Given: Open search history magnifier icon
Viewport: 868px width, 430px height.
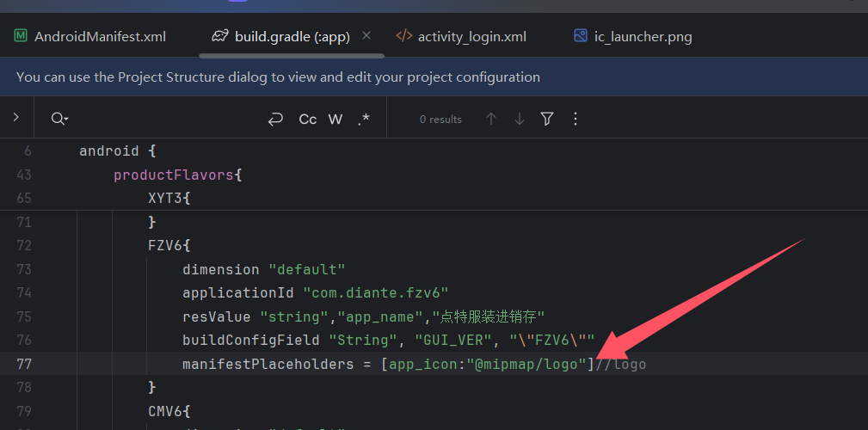Looking at the screenshot, I should pos(59,120).
